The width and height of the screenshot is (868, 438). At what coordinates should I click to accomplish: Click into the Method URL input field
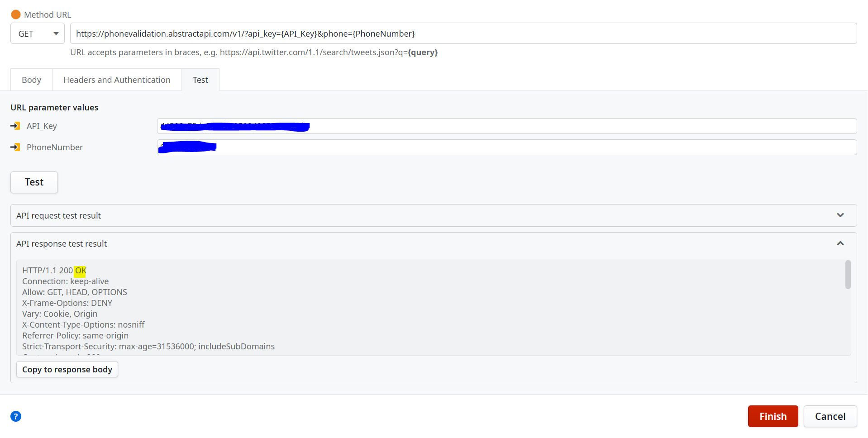point(463,33)
